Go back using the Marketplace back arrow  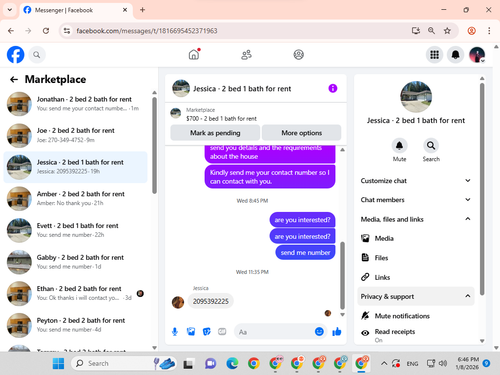[14, 79]
